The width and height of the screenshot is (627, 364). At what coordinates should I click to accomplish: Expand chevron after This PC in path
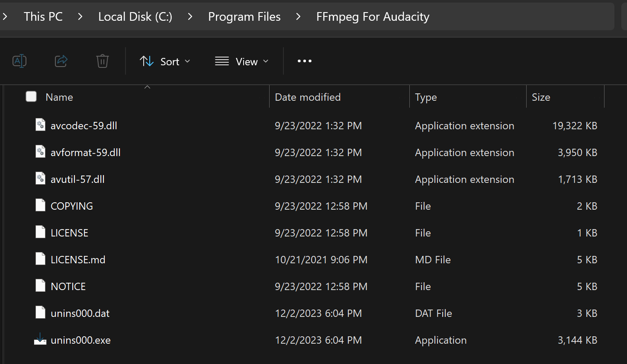coord(80,16)
